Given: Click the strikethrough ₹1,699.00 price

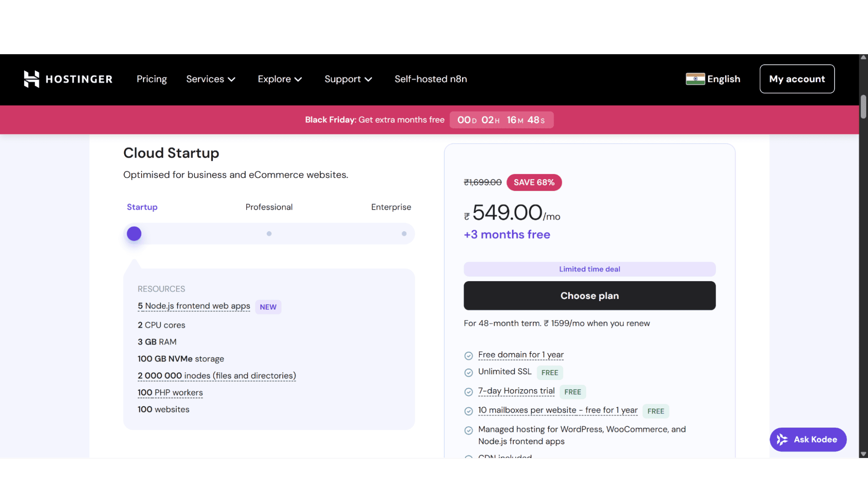Looking at the screenshot, I should (482, 182).
